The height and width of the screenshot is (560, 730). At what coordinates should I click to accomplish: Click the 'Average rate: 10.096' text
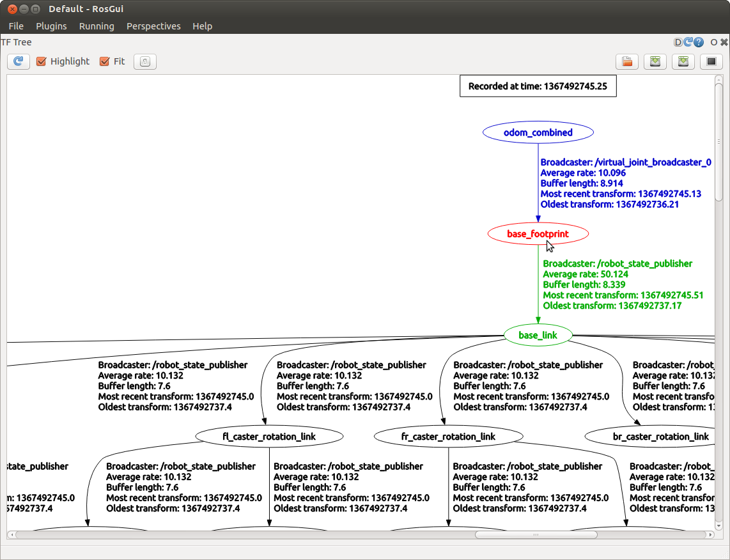583,173
